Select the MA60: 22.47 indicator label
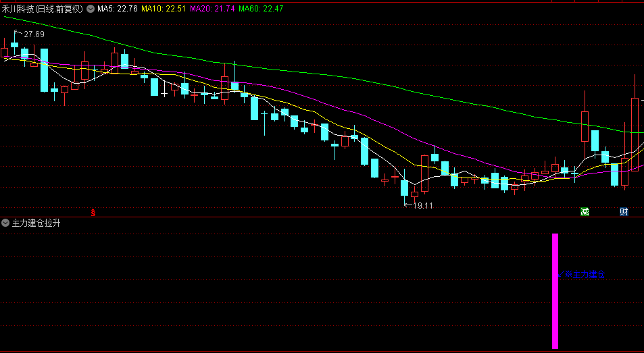The image size is (644, 353). (x=262, y=9)
